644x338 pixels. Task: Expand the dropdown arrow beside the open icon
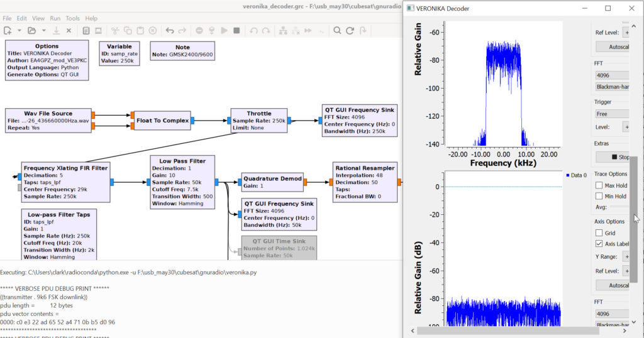click(x=43, y=30)
